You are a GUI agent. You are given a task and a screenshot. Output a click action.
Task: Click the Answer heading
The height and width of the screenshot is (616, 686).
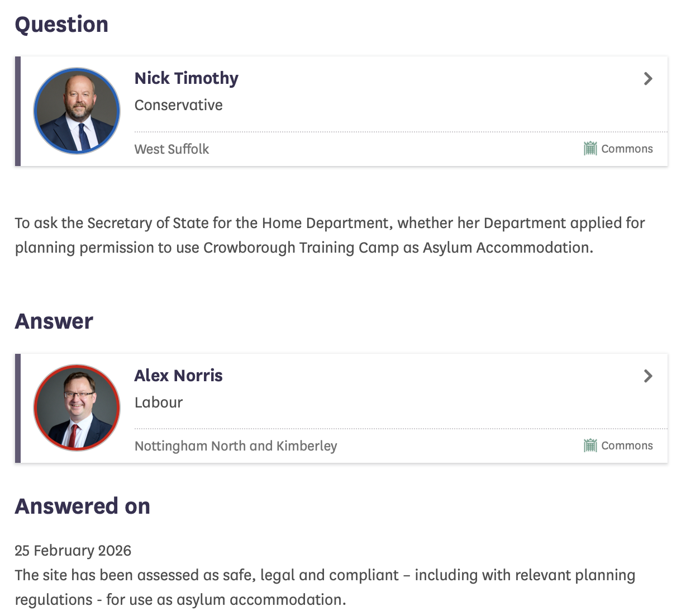click(x=54, y=321)
